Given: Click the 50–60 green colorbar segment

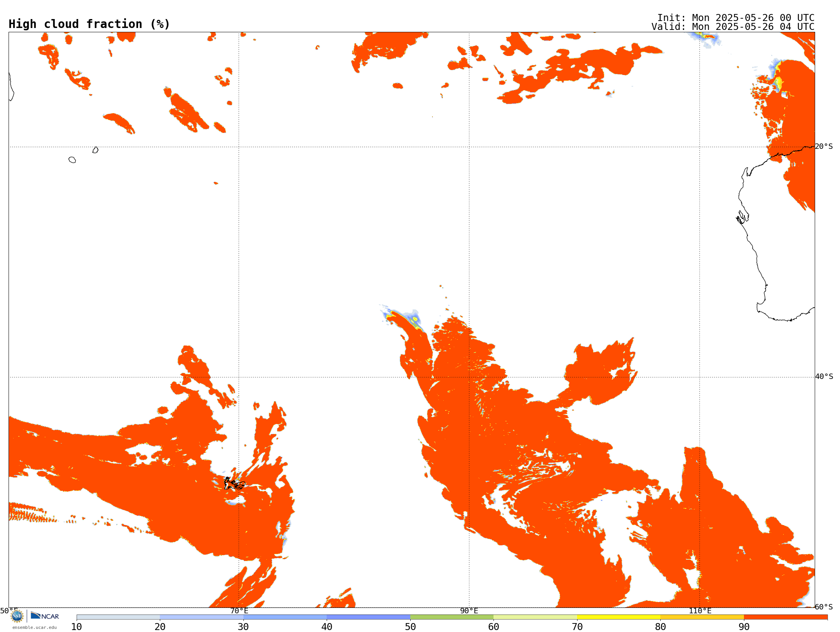Looking at the screenshot, I should 452,617.
